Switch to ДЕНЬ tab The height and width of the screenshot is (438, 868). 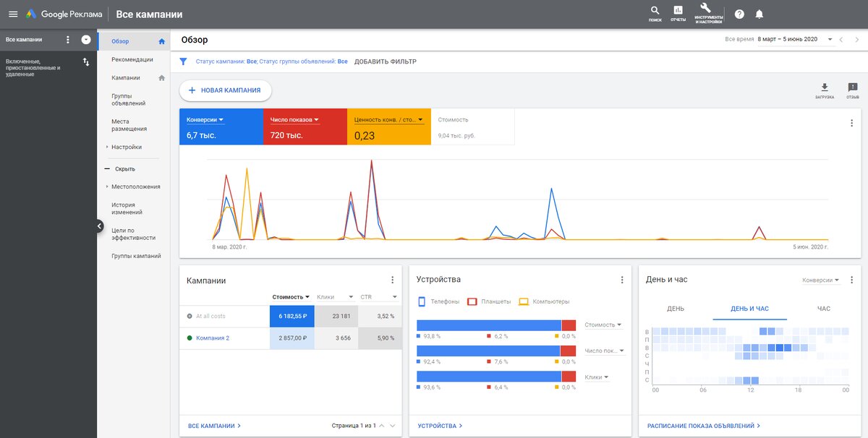[676, 309]
